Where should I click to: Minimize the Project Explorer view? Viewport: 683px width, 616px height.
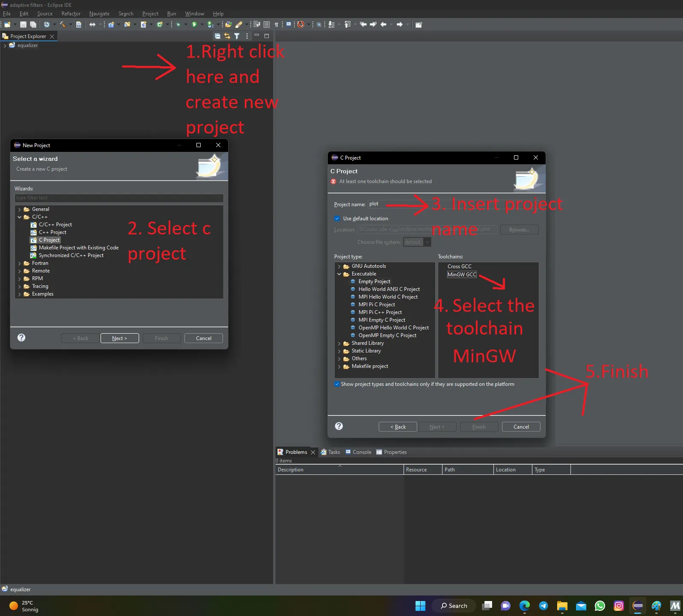(257, 36)
